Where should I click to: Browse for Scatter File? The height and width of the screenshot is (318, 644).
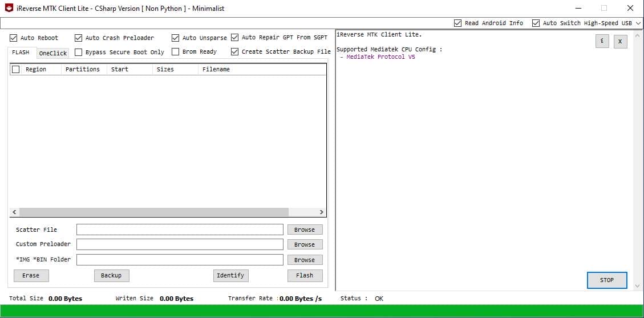point(305,230)
